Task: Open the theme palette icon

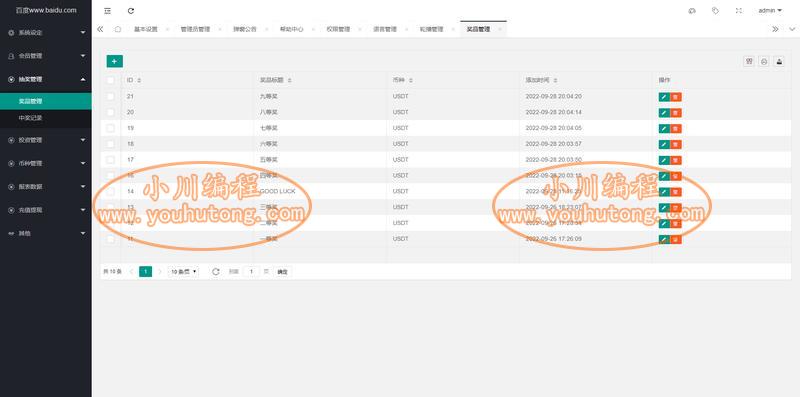Action: [692, 11]
